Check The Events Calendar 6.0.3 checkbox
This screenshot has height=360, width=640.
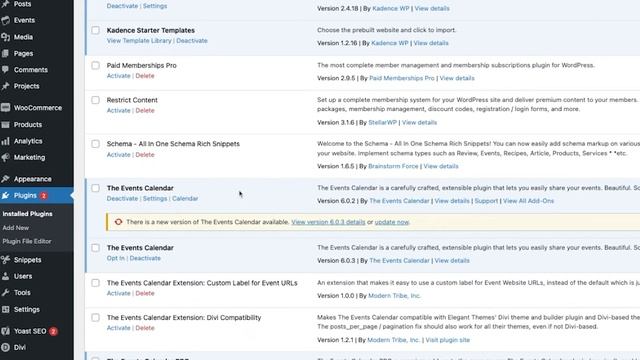point(96,248)
